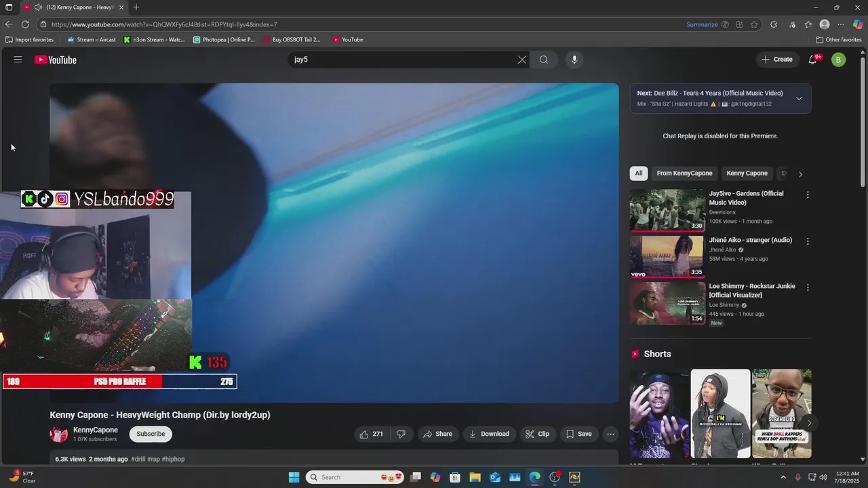Open YouTube notifications bell

pyautogui.click(x=812, y=60)
